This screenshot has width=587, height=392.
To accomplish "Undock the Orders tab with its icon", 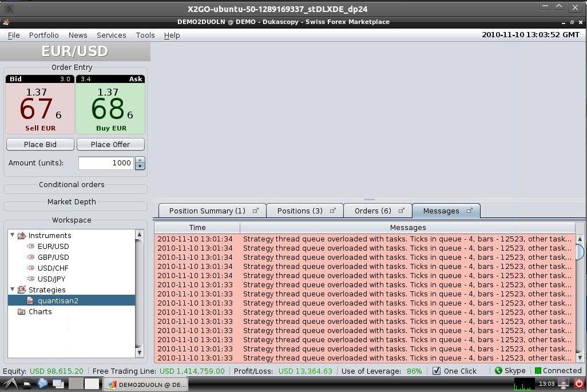I will (x=401, y=211).
